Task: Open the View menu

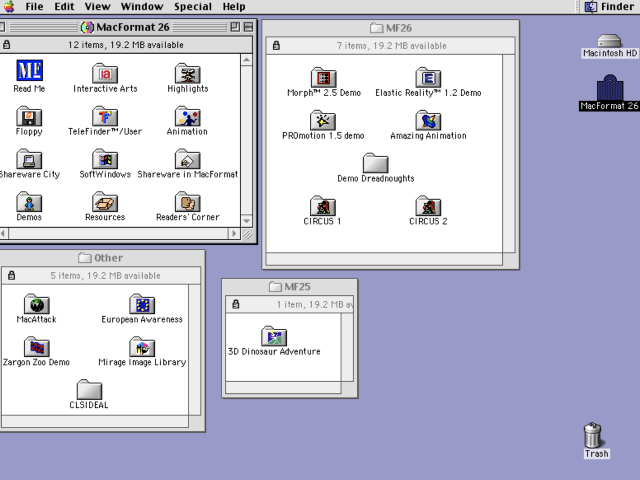Action: pos(98,7)
